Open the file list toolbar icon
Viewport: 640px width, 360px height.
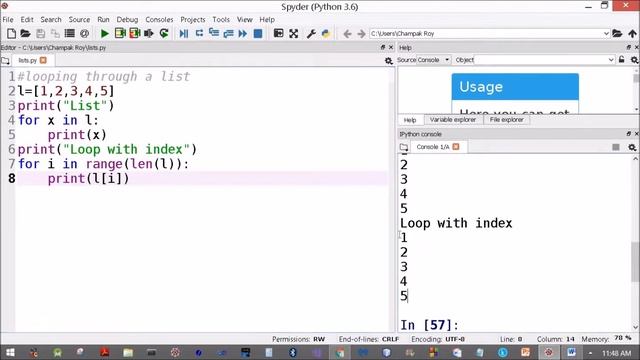[70, 33]
